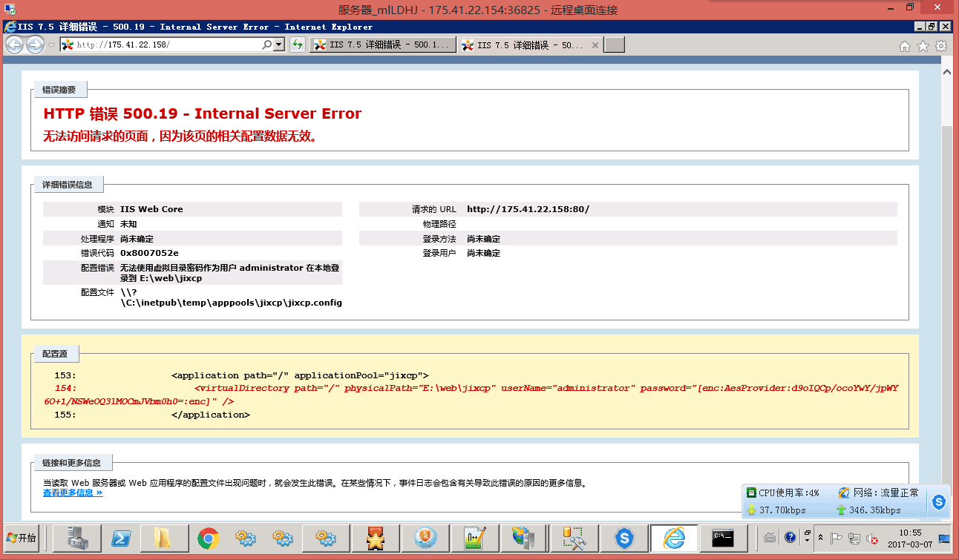This screenshot has height=560, width=959.
Task: Open a new blank tab in IE
Action: (x=615, y=45)
